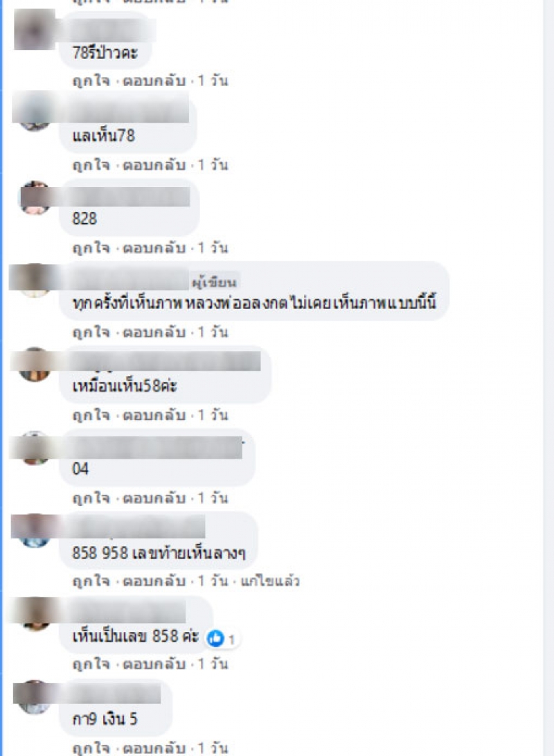Open edit history 'แก้ไขแล้ว' on 858 958 comment
The height and width of the screenshot is (756, 554).
pos(270,581)
